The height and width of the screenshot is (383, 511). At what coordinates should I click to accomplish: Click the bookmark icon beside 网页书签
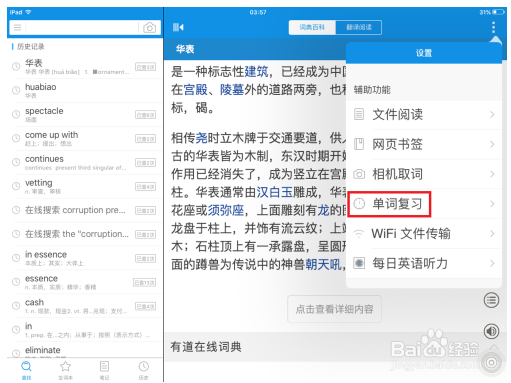click(359, 144)
